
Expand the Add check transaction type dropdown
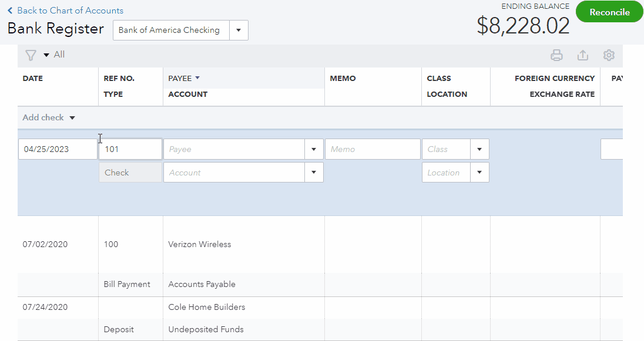[72, 117]
